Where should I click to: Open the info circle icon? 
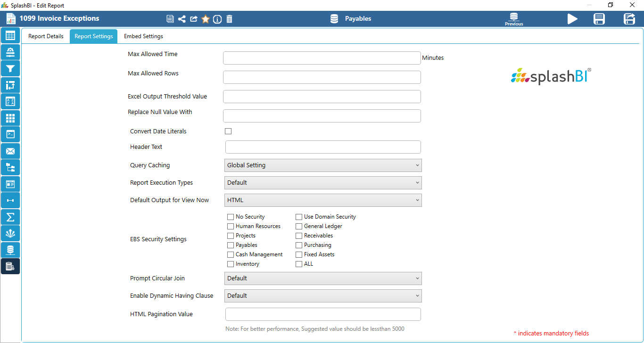click(217, 19)
